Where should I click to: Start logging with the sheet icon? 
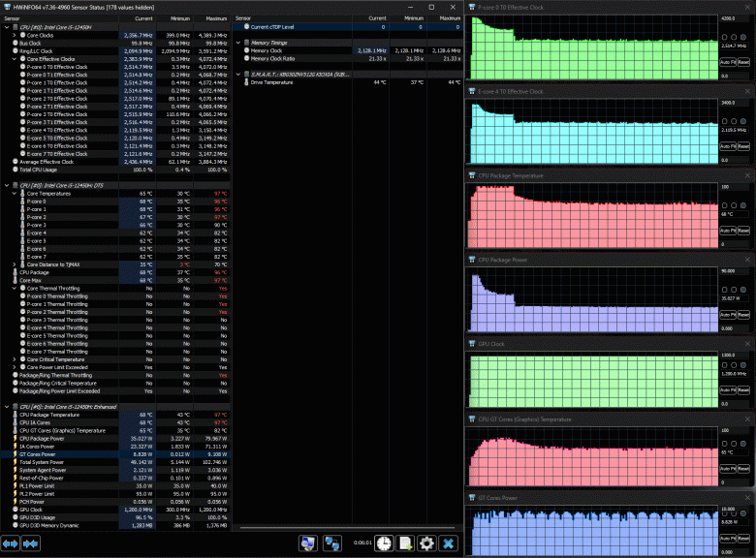coord(405,544)
